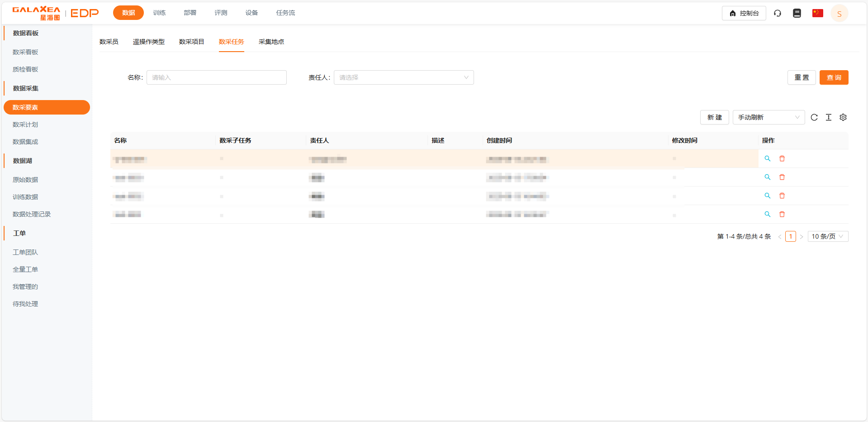Viewport: 868px width, 422px height.
Task: Click the headset support icon
Action: pyautogui.click(x=778, y=13)
